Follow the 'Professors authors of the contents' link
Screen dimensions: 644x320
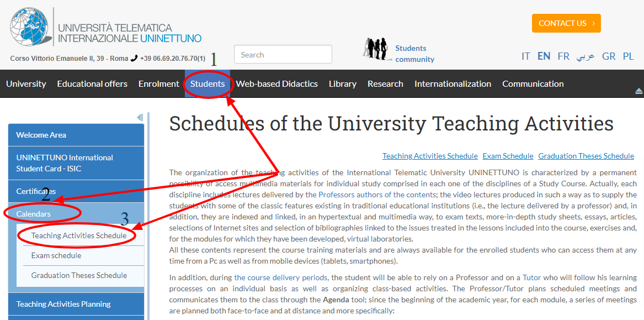(378, 195)
